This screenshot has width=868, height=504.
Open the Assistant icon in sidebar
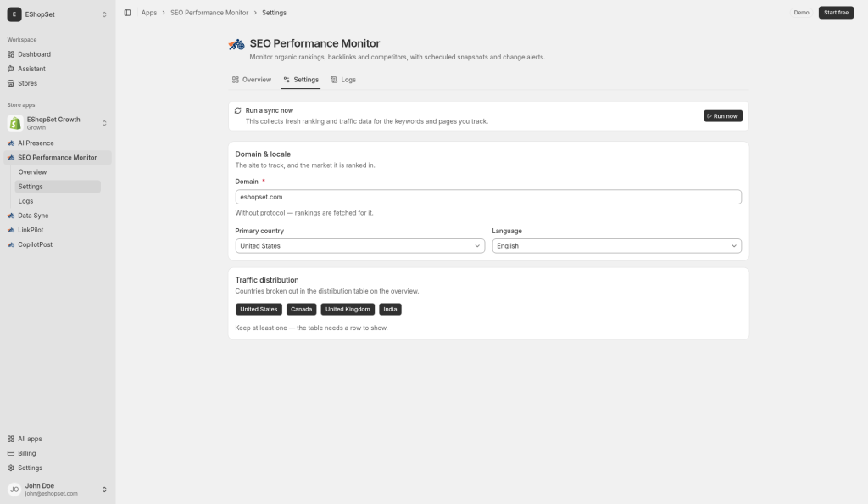(10, 69)
